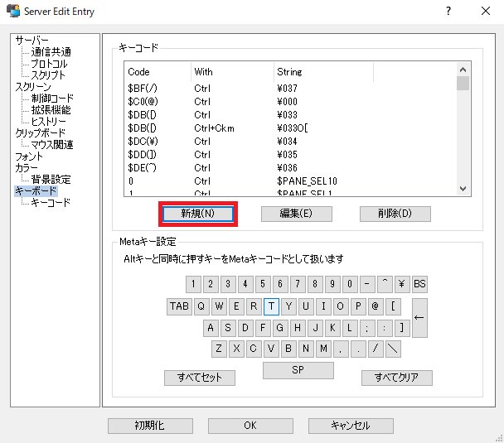Open the スクリプト tree item

point(48,75)
